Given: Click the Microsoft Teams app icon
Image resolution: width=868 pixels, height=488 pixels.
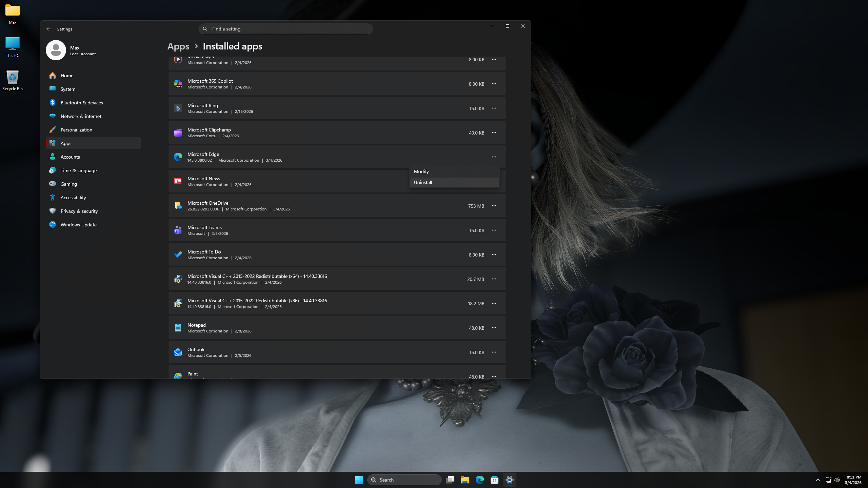Looking at the screenshot, I should (178, 230).
